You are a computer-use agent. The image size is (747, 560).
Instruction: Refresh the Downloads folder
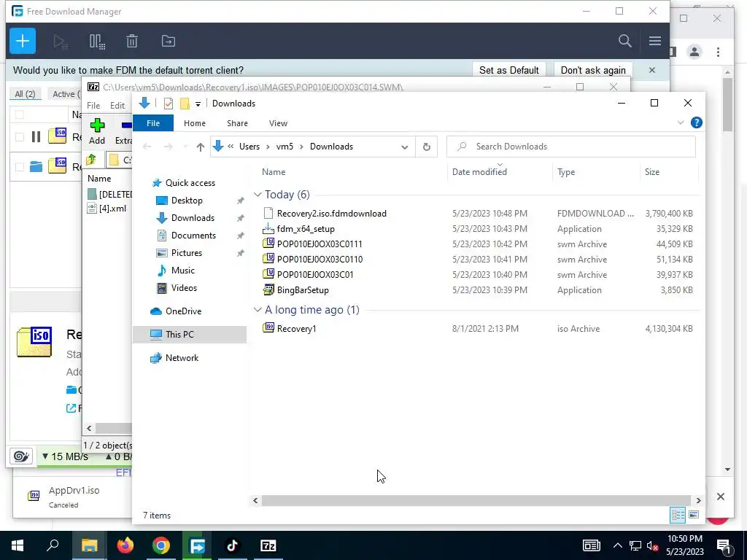(x=426, y=147)
